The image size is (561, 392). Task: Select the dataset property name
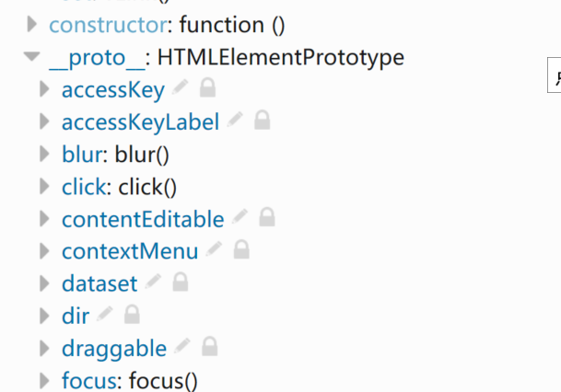click(x=99, y=283)
